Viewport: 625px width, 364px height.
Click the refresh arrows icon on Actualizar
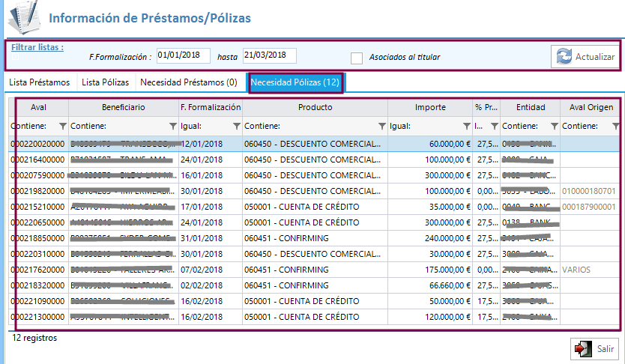pyautogui.click(x=564, y=57)
